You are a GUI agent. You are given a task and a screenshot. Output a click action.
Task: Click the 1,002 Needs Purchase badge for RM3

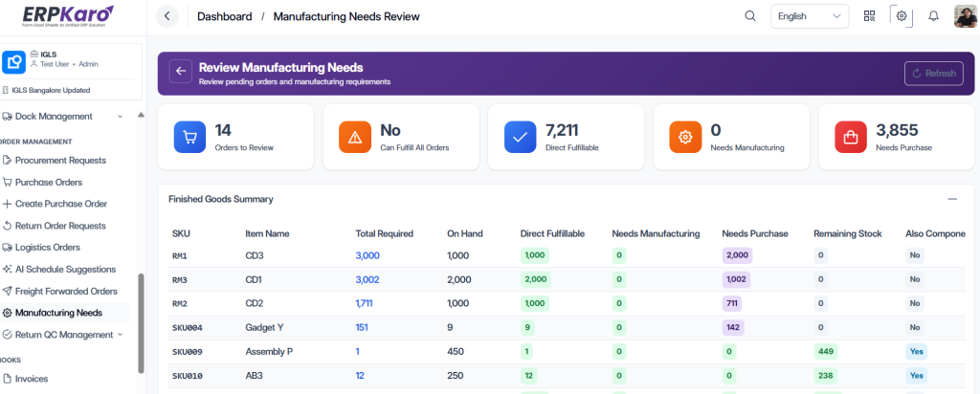[x=736, y=280]
